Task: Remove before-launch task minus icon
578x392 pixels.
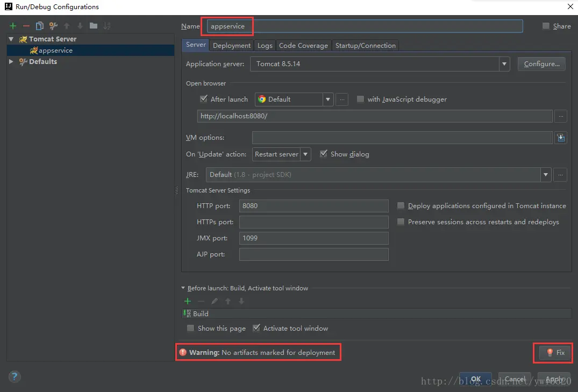Action: pos(201,301)
